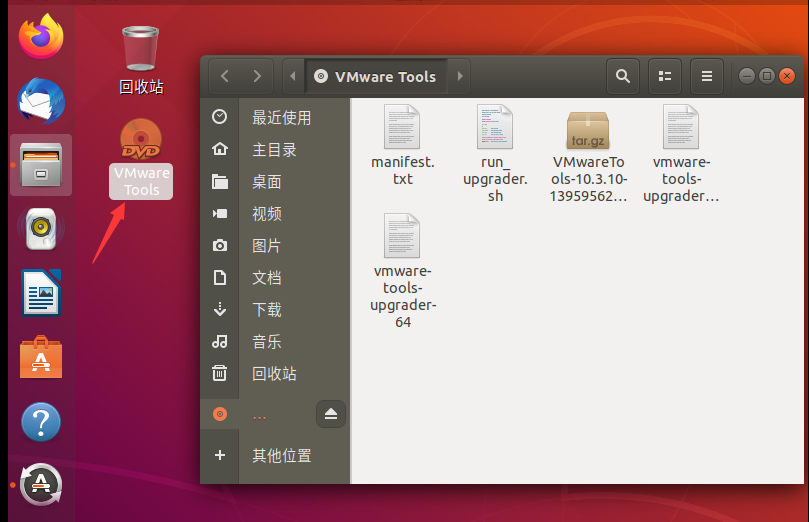Click the recent clock icon in sidebar
Screen dimensions: 809x522
tap(220, 117)
